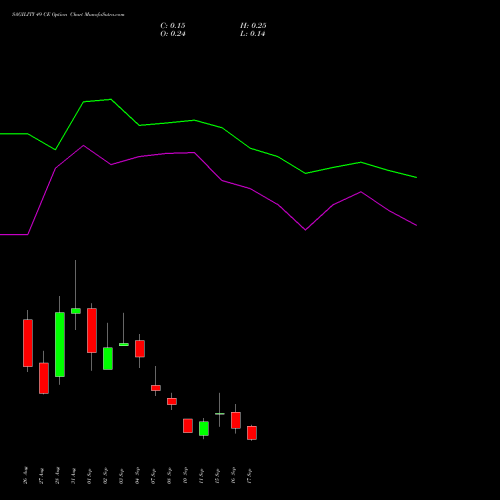Select the thin green candle above 03 Sep
This screenshot has height=500, width=500.
click(124, 344)
